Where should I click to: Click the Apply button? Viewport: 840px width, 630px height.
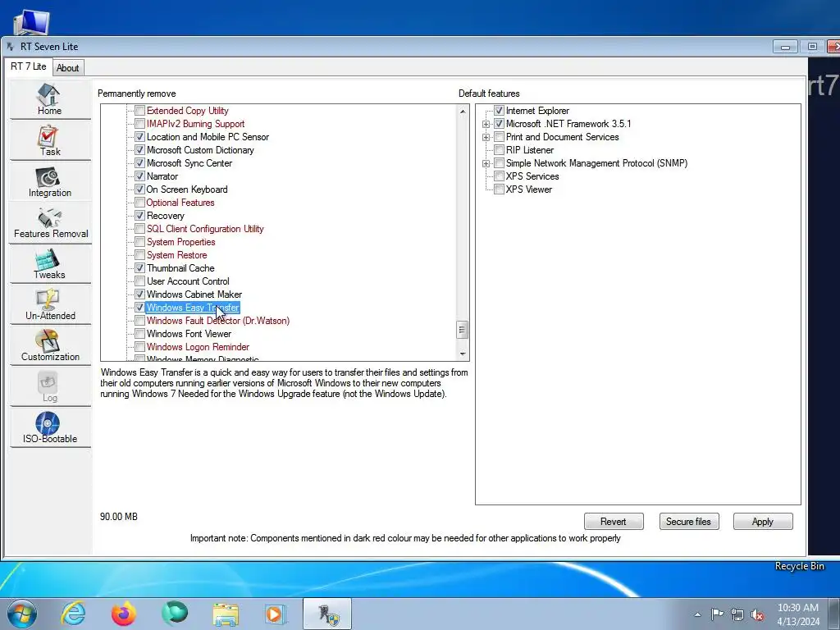(x=763, y=521)
